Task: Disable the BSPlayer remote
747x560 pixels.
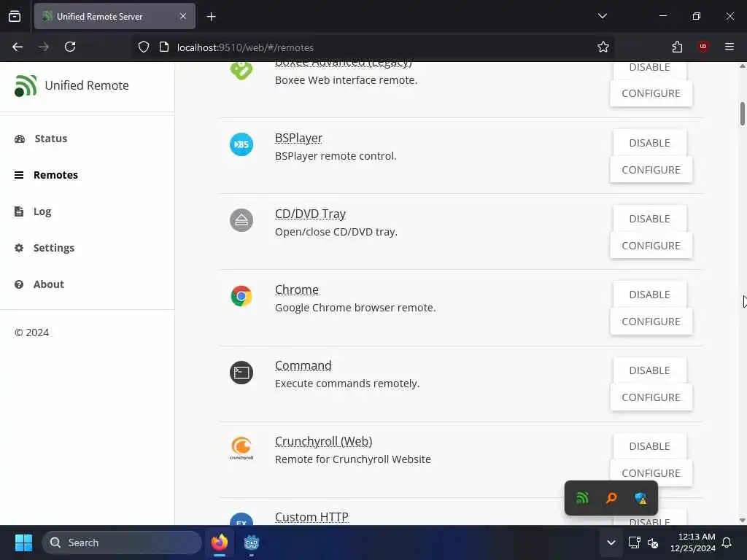Action: [649, 143]
